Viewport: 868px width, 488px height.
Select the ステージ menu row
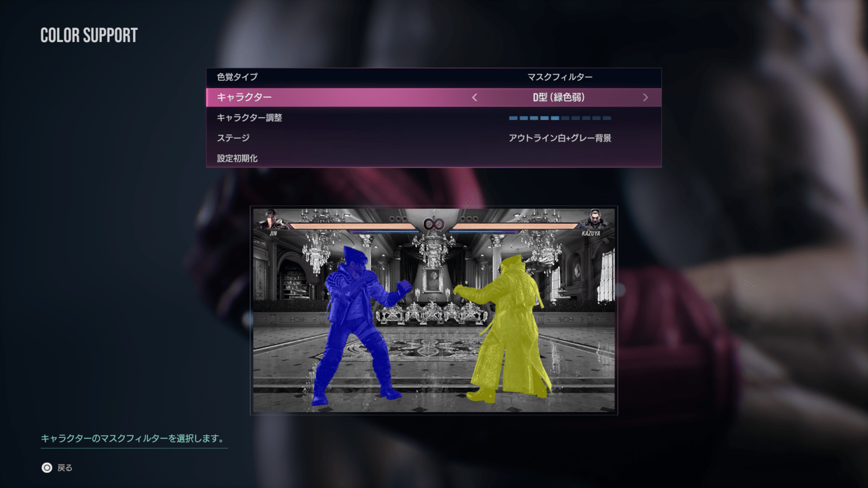point(433,138)
